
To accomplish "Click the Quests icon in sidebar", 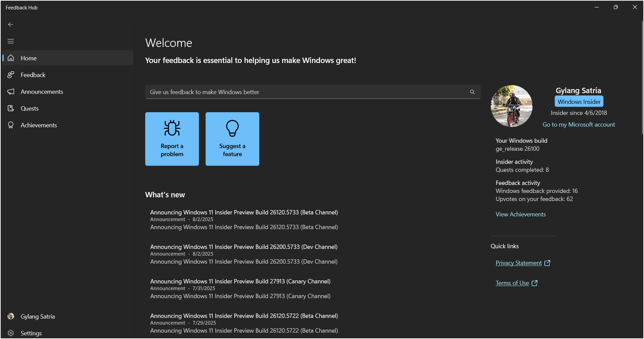I will [11, 108].
